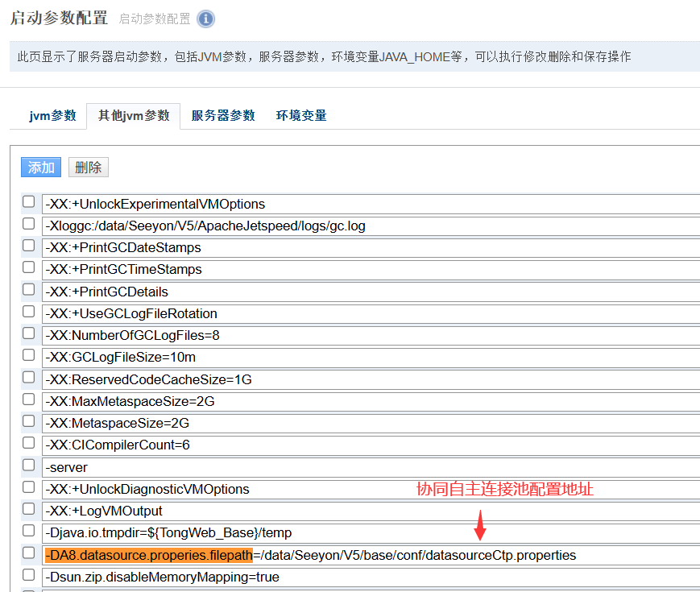Click the -XX:MaxMetaspaceSize=2G input field

(x=371, y=402)
